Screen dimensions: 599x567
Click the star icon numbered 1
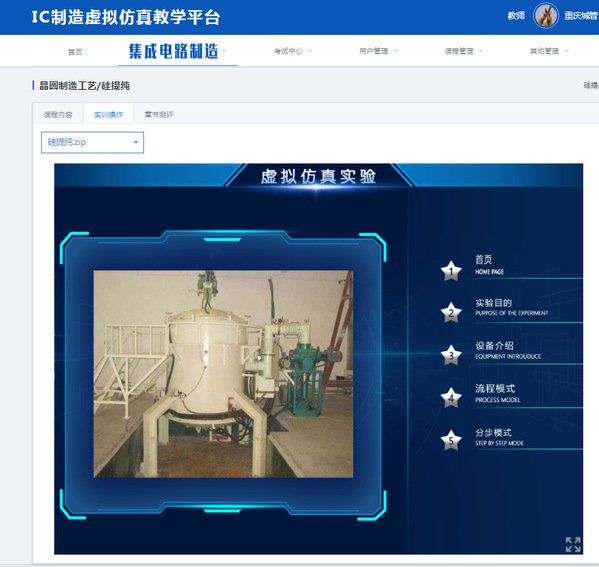tap(451, 271)
